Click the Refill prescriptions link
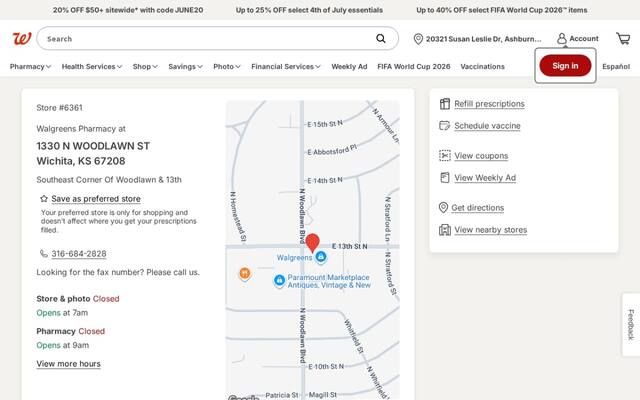The width and height of the screenshot is (640, 400). tap(489, 104)
